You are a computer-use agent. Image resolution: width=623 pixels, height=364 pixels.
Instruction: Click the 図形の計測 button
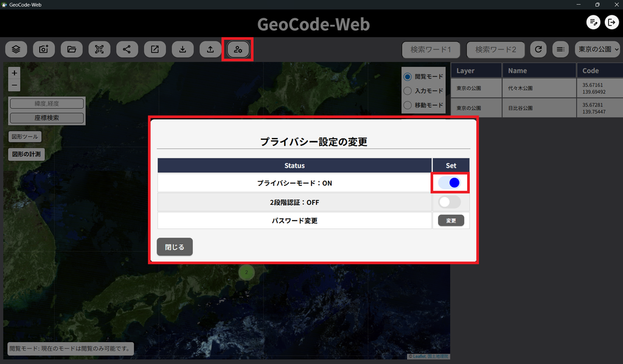coord(26,154)
